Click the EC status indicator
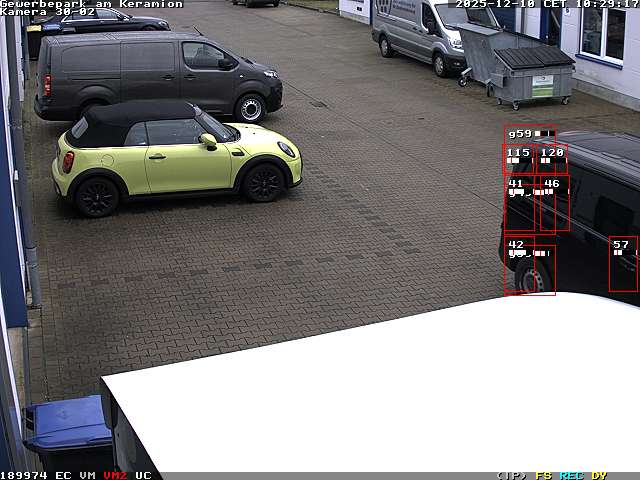Viewport: 640px width, 480px height. tap(63, 475)
